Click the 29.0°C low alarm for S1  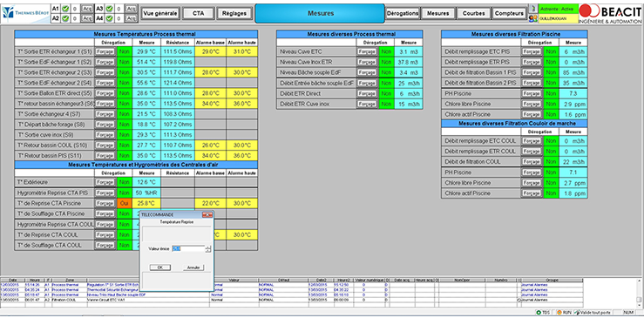[210, 51]
